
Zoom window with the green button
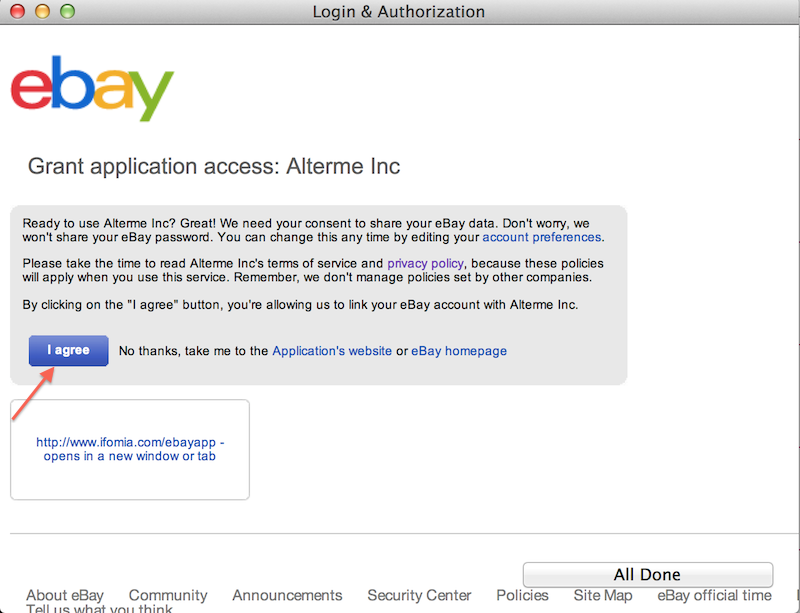pyautogui.click(x=66, y=12)
